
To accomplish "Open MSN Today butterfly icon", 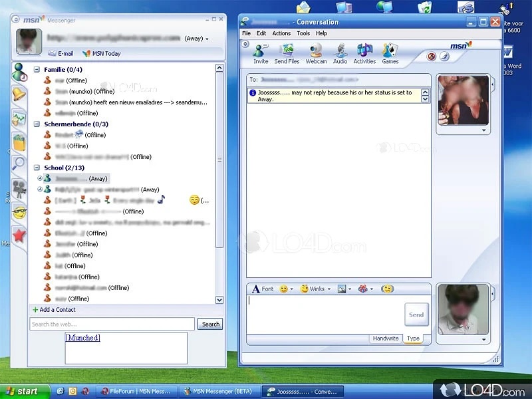I will (x=86, y=53).
